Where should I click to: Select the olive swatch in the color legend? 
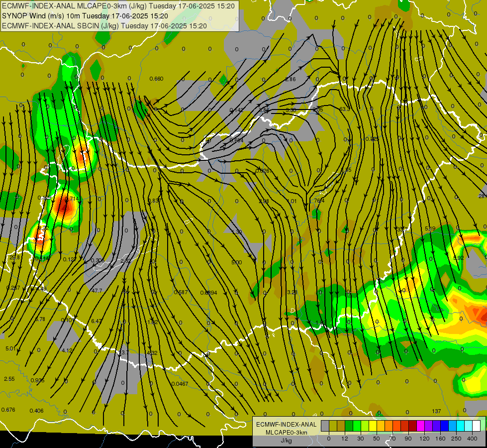[333, 426]
